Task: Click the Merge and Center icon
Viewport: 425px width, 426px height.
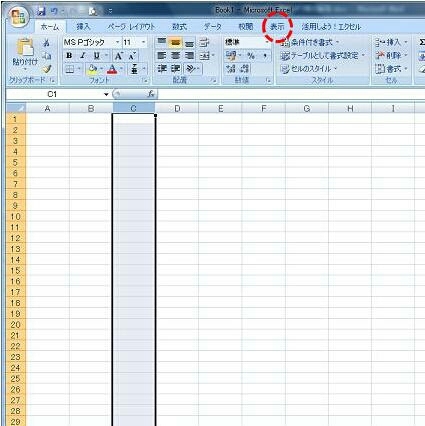Action: coord(207,56)
